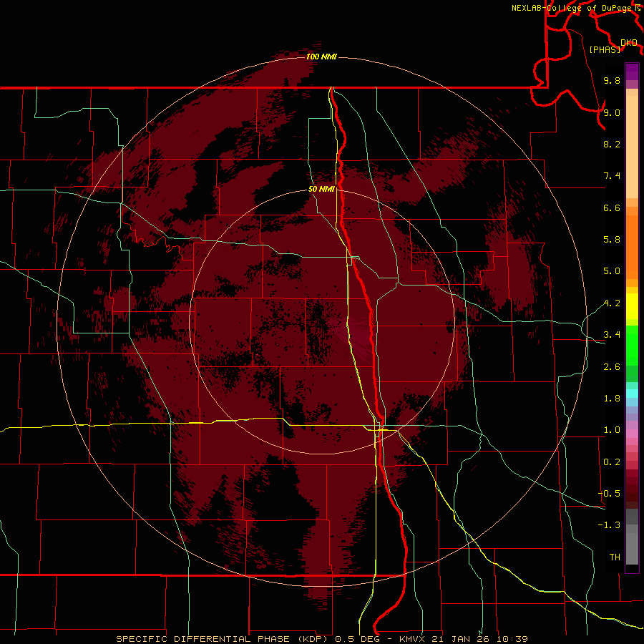Image resolution: width=644 pixels, height=644 pixels.
Task: Click the -1.3 value on color scale
Action: [609, 525]
